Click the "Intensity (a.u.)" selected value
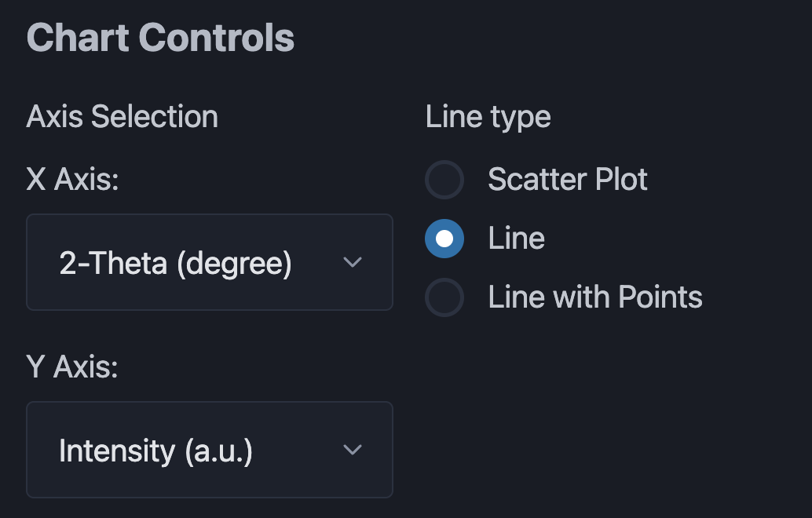This screenshot has width=812, height=518. (x=155, y=451)
